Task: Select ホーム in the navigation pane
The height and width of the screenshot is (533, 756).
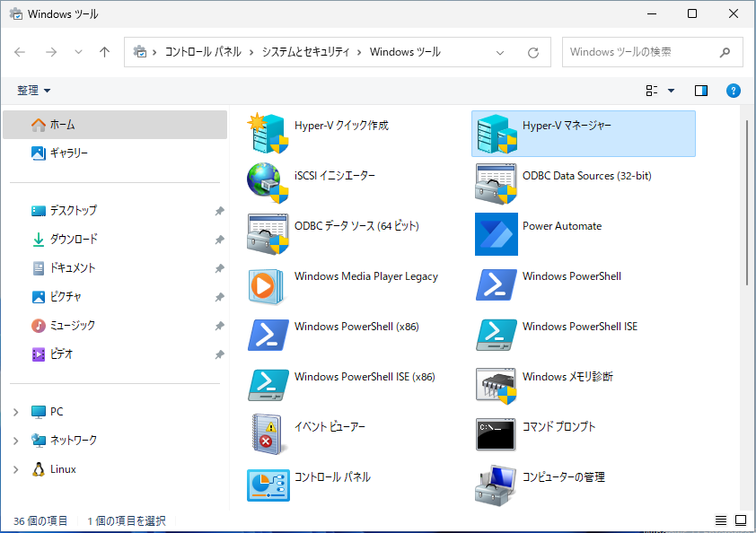Action: click(115, 125)
